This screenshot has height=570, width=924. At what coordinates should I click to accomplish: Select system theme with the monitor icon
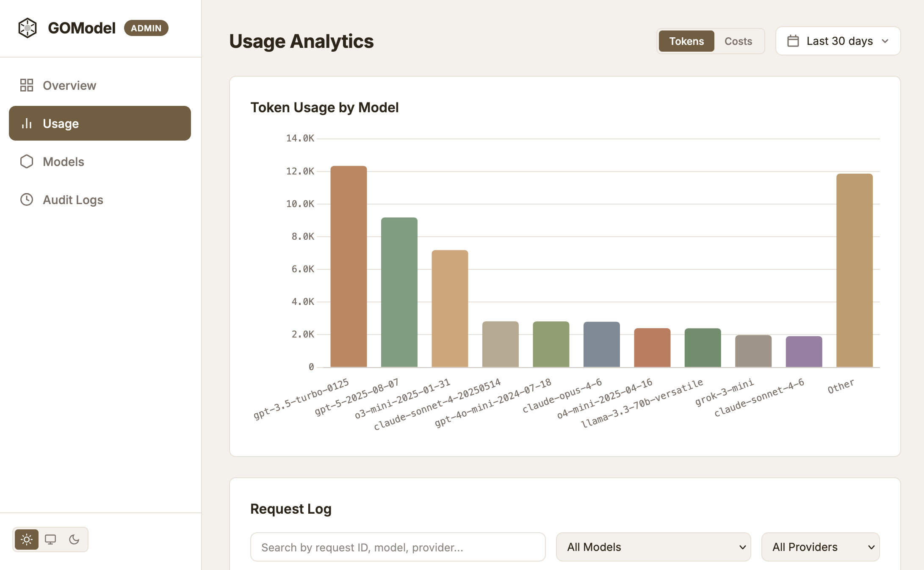[x=51, y=540]
